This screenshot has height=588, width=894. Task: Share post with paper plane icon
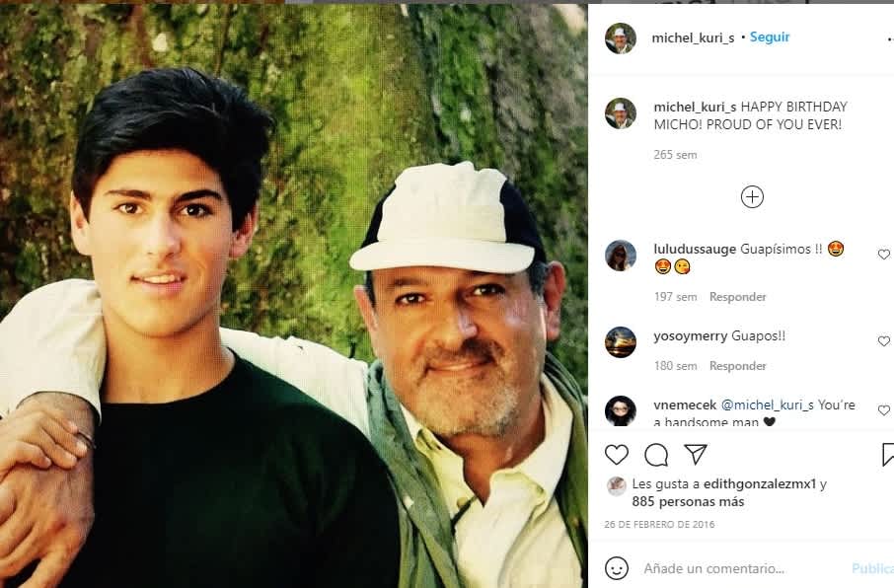click(696, 455)
